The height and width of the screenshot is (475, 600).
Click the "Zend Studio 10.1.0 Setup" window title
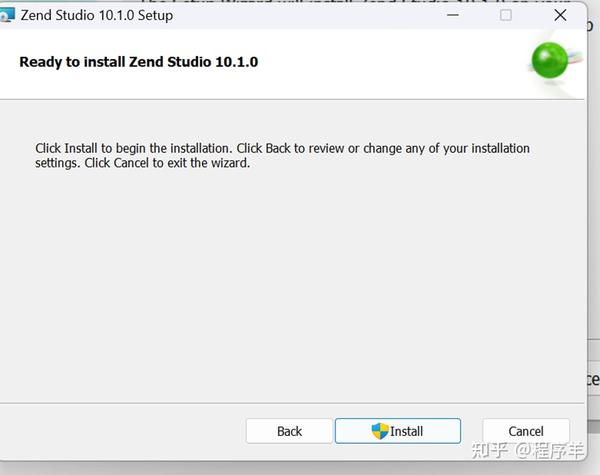click(x=97, y=15)
